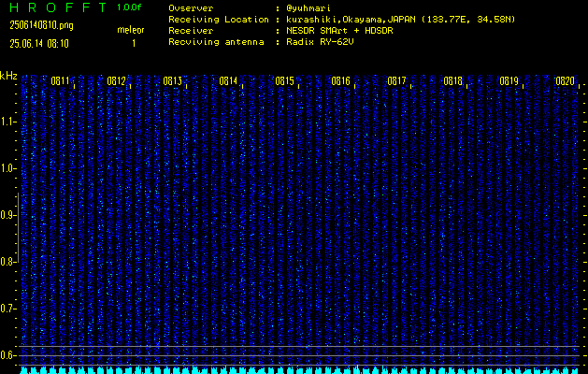Click the HROFFT title text

tap(59, 7)
